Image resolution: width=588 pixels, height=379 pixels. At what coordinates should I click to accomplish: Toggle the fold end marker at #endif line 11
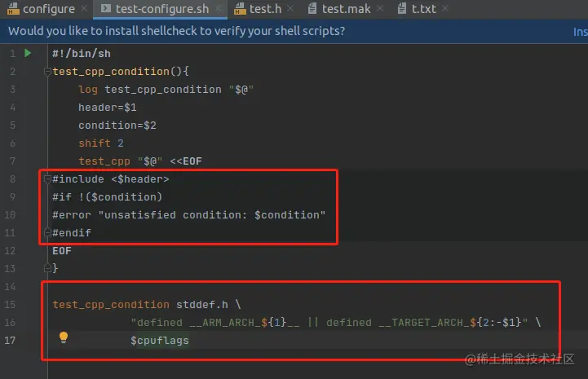pyautogui.click(x=47, y=232)
